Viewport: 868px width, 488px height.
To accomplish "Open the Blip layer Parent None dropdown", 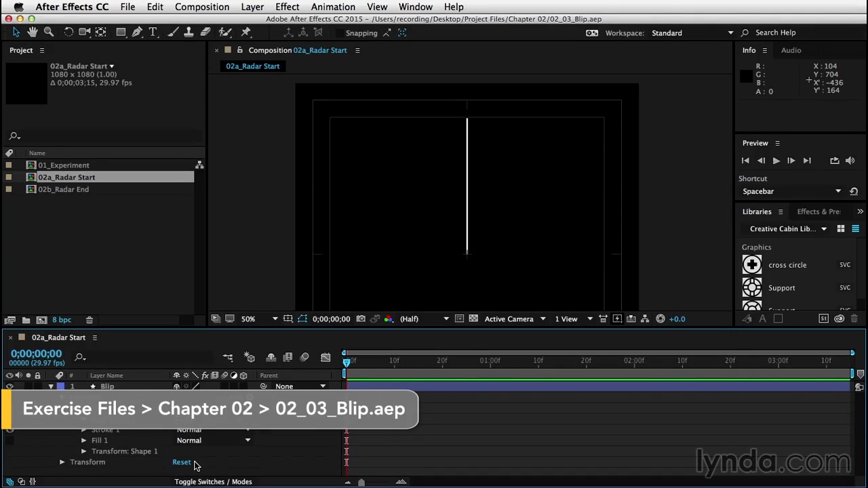I will pyautogui.click(x=300, y=386).
